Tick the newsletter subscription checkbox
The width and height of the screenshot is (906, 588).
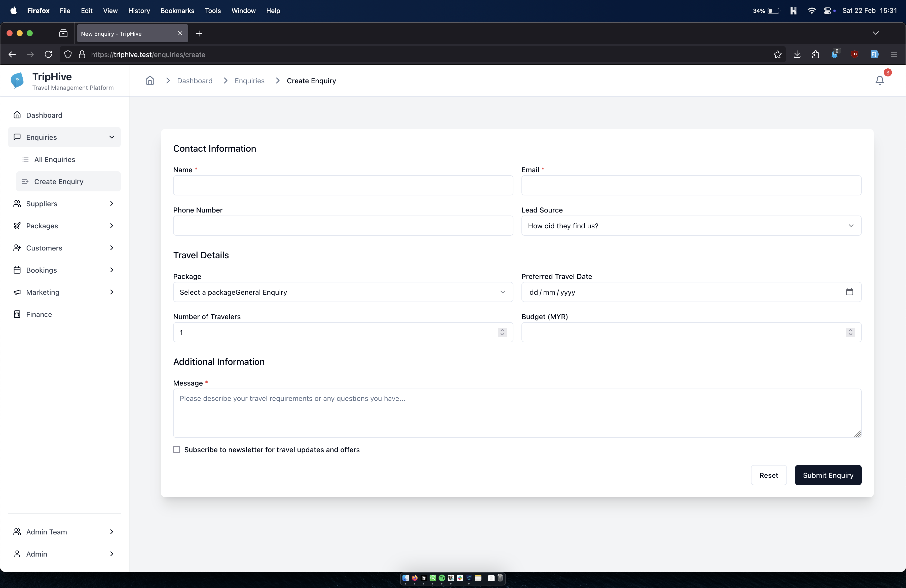coord(177,449)
